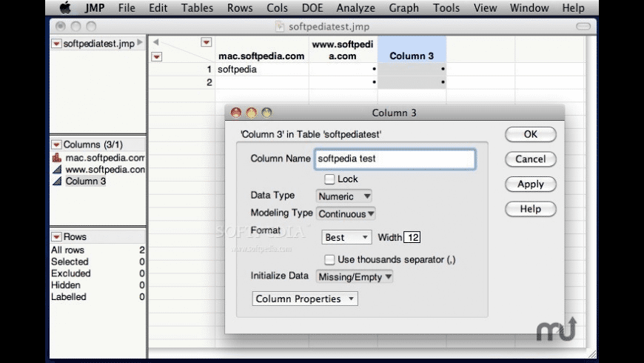Select row number 2
This screenshot has width=644, height=363.
coord(209,82)
